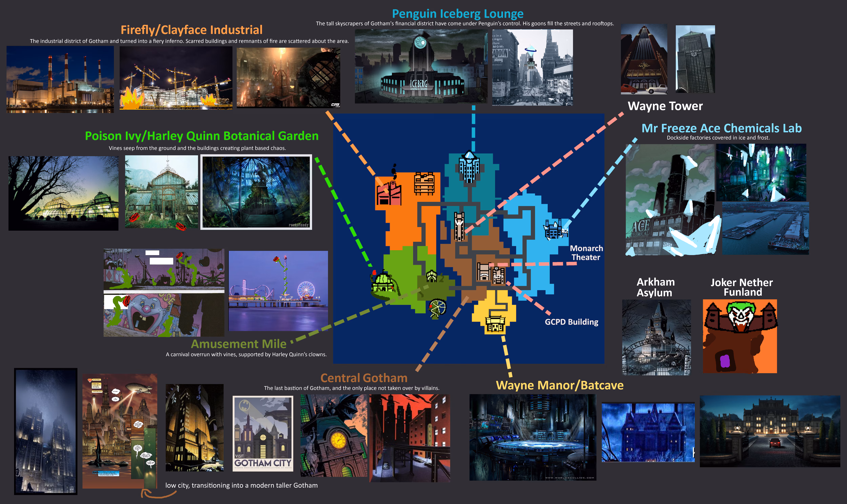Open the Wayne Manor driveway gates image
The image size is (847, 504).
pos(770,431)
